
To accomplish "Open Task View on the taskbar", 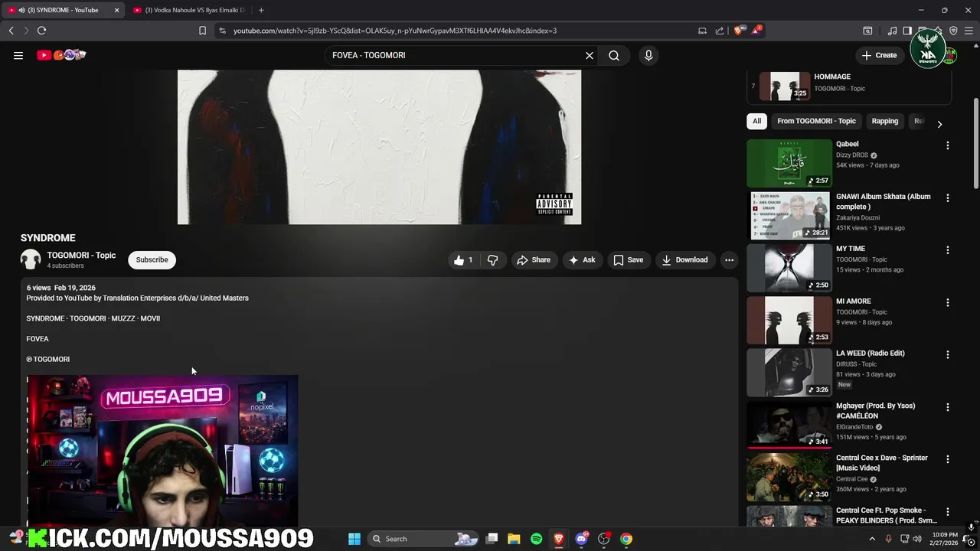I will [x=492, y=539].
